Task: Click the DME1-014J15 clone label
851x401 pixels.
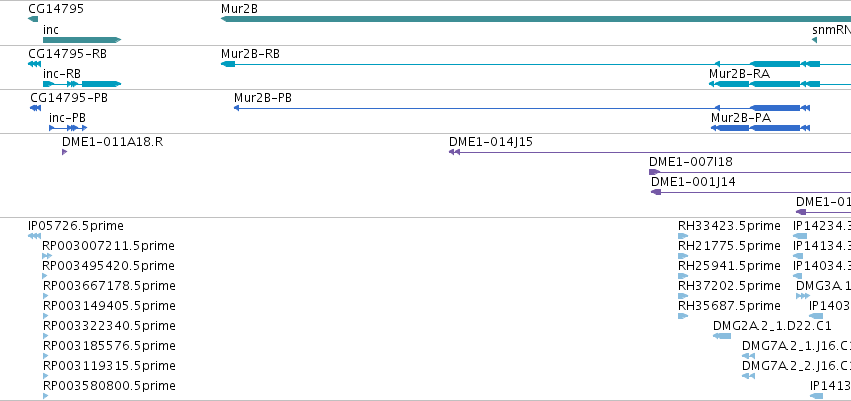Action: (491, 142)
